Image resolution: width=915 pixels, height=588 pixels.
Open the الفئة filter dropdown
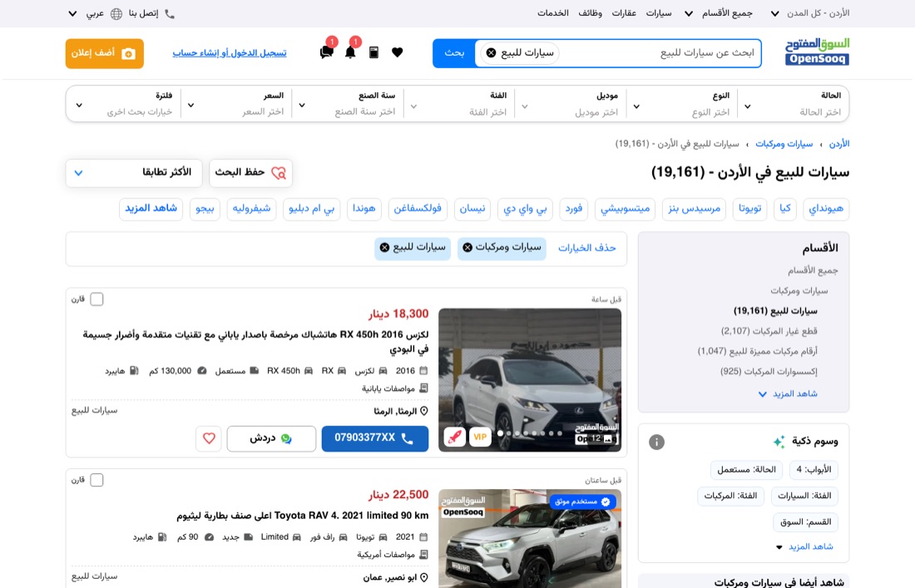[x=459, y=105]
